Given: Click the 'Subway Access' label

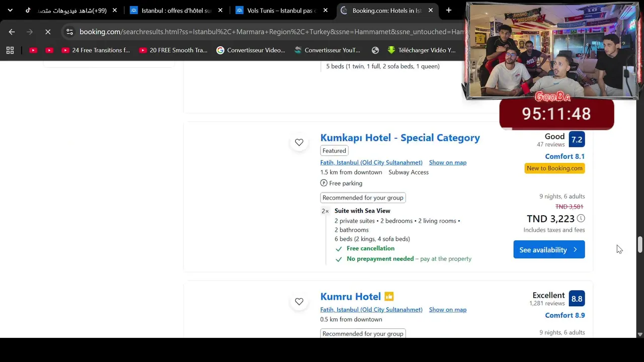Looking at the screenshot, I should click(409, 172).
